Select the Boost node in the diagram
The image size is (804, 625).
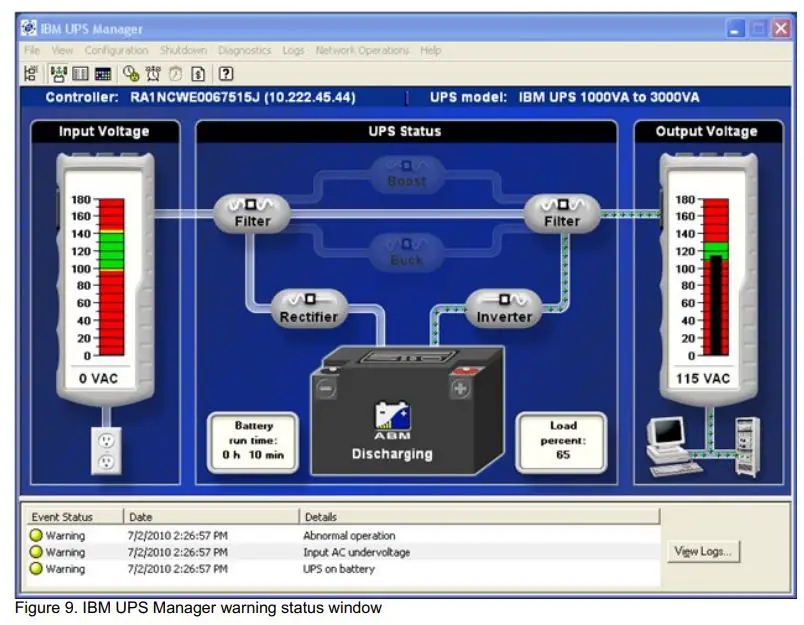pyautogui.click(x=407, y=174)
